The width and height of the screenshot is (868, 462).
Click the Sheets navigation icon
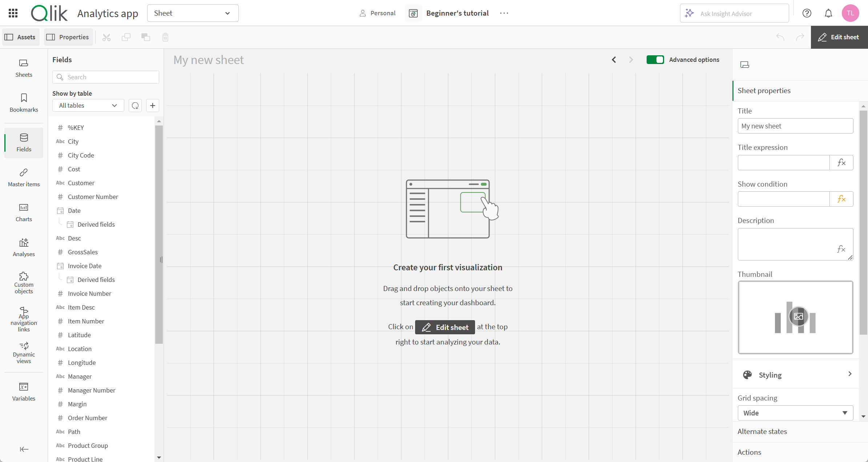click(24, 68)
